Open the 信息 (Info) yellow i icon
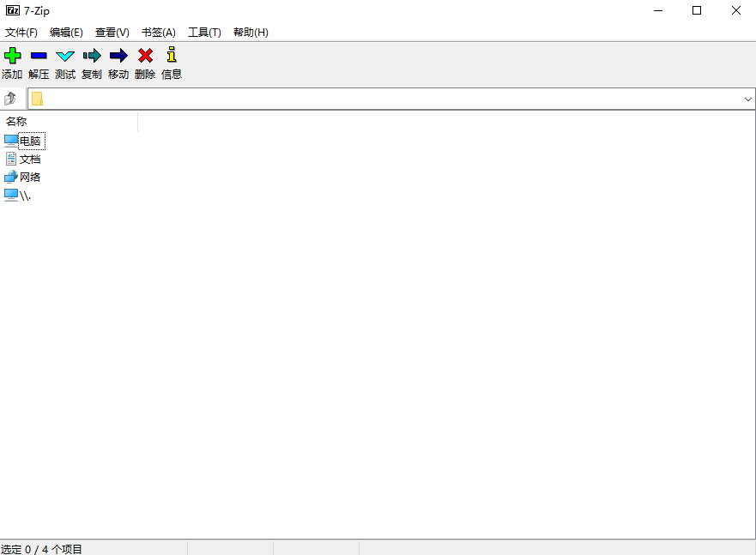This screenshot has width=756, height=555. pyautogui.click(x=172, y=54)
